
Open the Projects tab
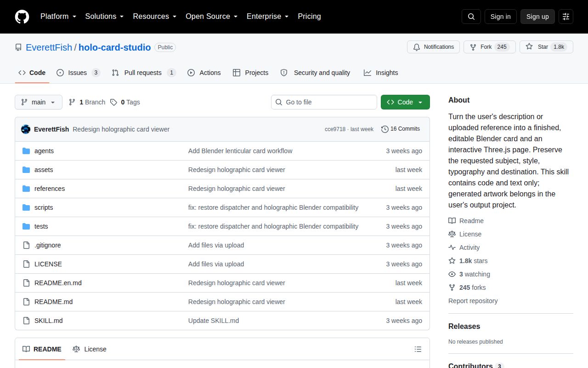250,73
